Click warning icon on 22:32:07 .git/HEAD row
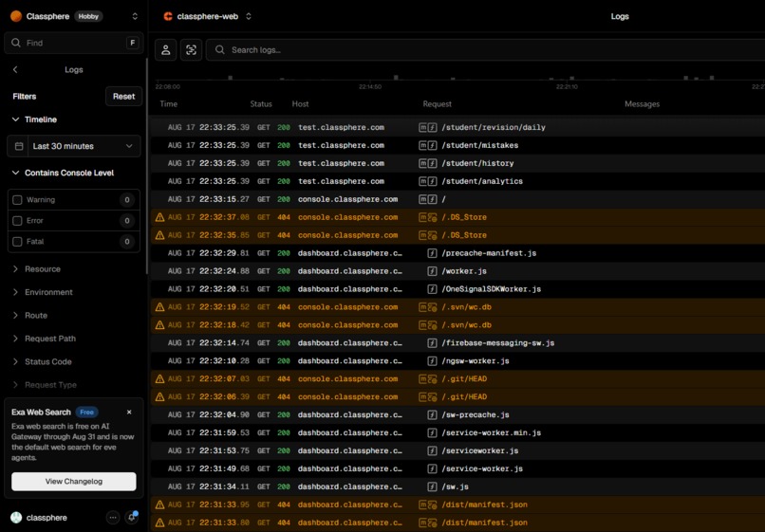The image size is (765, 532). tap(159, 379)
